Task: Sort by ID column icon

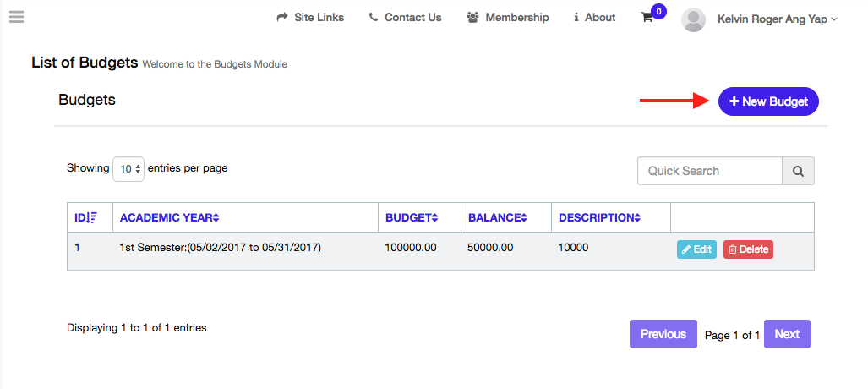Action: [x=93, y=217]
